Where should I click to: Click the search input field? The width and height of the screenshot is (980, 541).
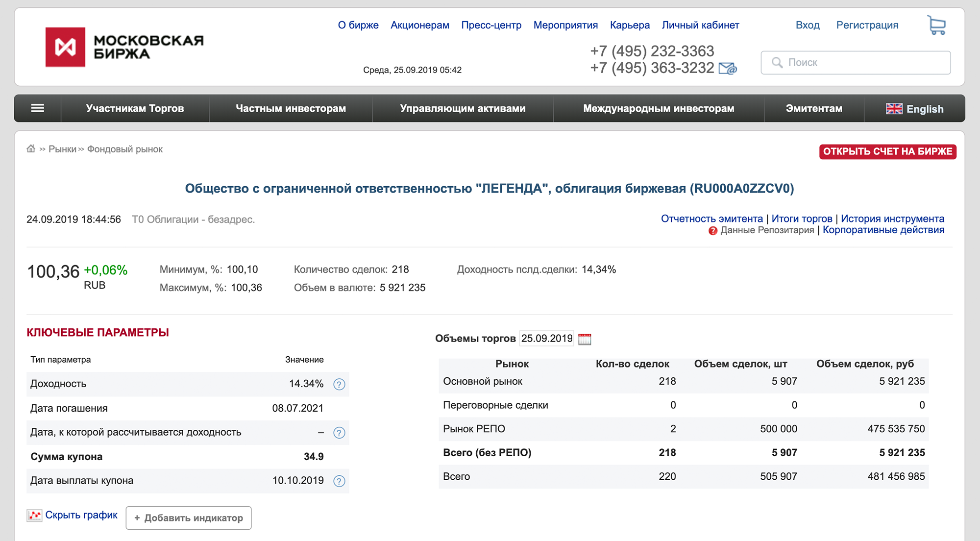pyautogui.click(x=859, y=61)
